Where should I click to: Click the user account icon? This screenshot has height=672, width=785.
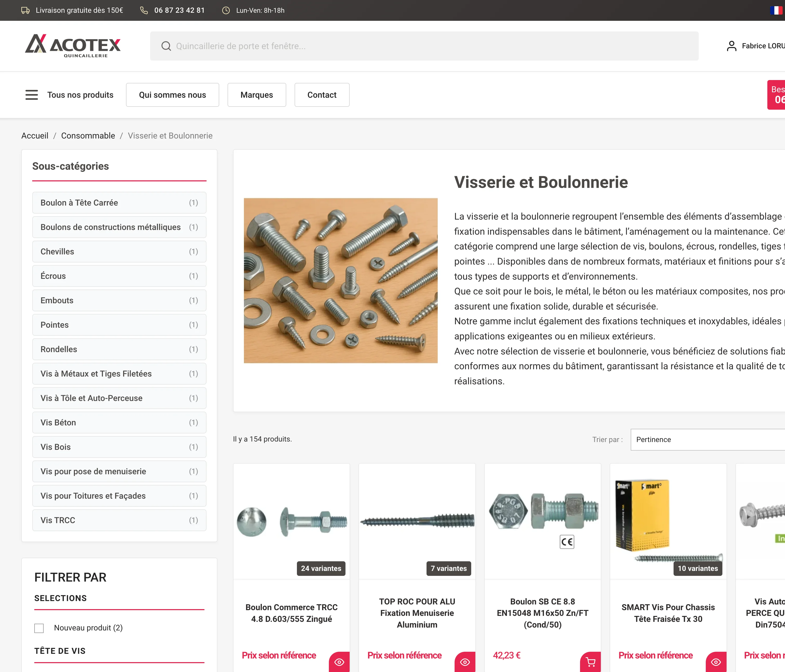(x=731, y=46)
